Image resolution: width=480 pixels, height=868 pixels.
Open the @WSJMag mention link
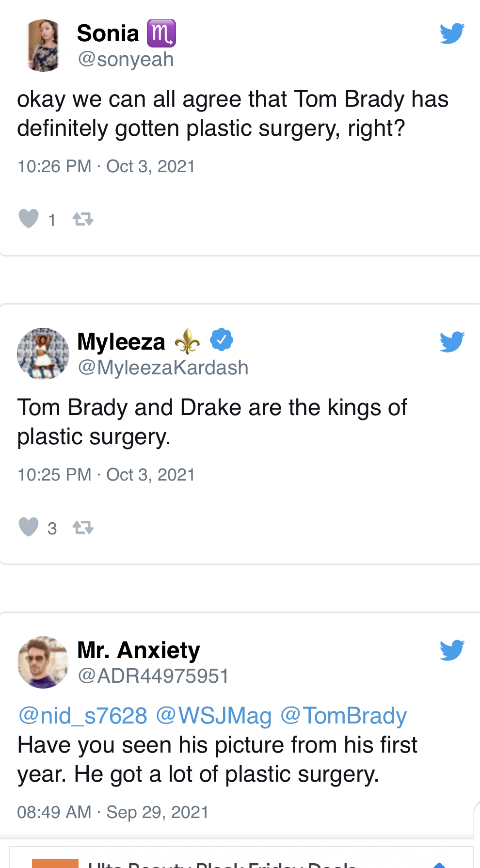214,716
